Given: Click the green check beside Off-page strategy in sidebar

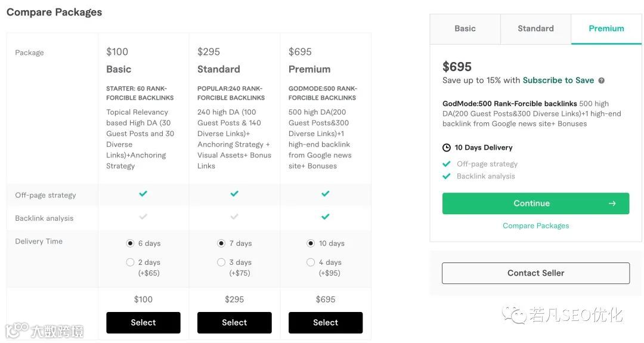Looking at the screenshot, I should point(447,163).
